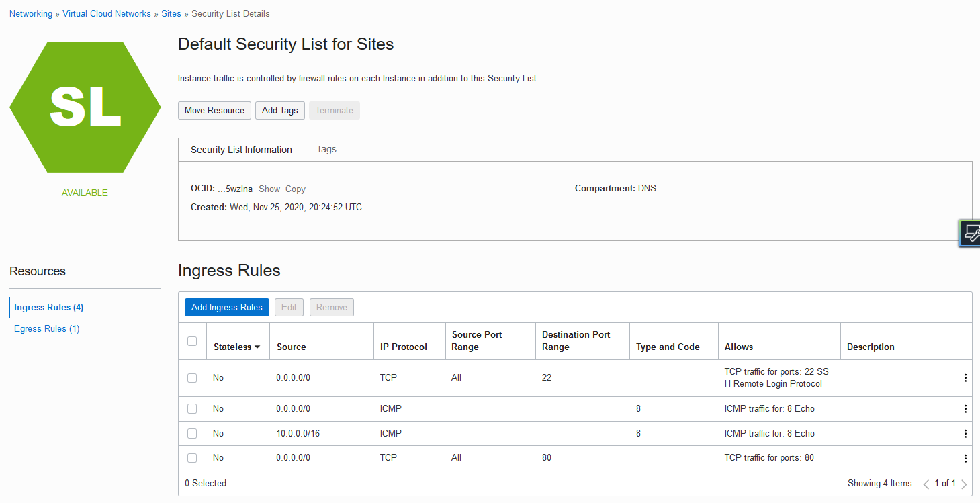Open actions menu for TCP port 22 rule
Screen dimensions: 980x503
pyautogui.click(x=965, y=378)
